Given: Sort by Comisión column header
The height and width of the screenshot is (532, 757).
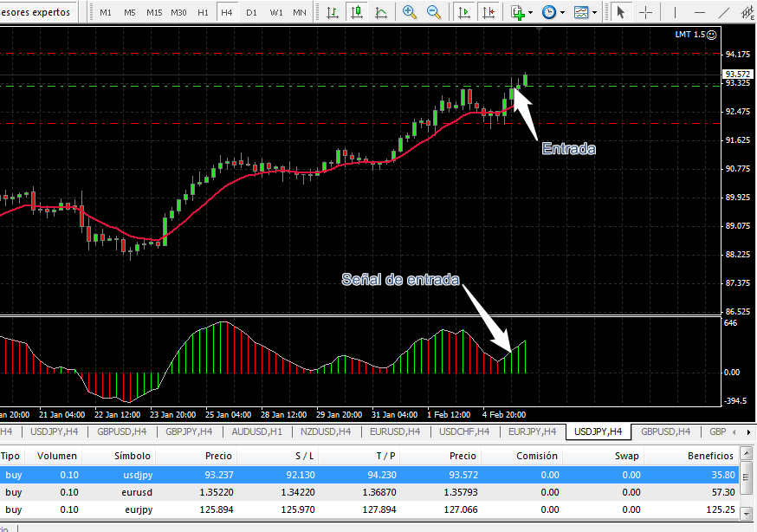Looking at the screenshot, I should (x=522, y=456).
